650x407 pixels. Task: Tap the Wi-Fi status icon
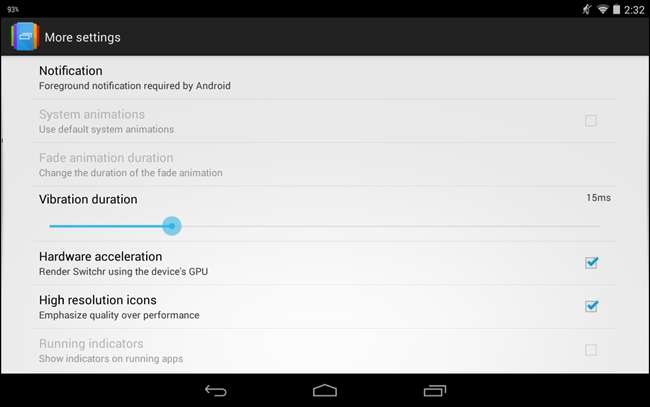click(602, 10)
